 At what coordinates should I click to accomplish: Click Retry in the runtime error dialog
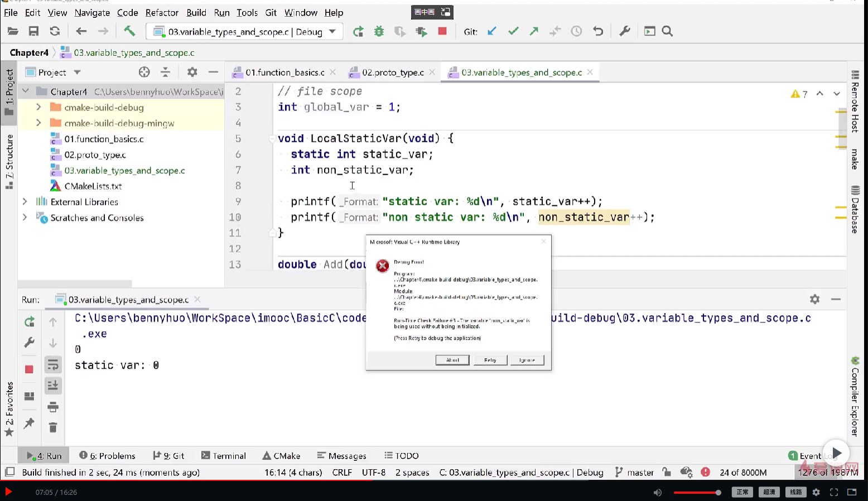click(490, 360)
